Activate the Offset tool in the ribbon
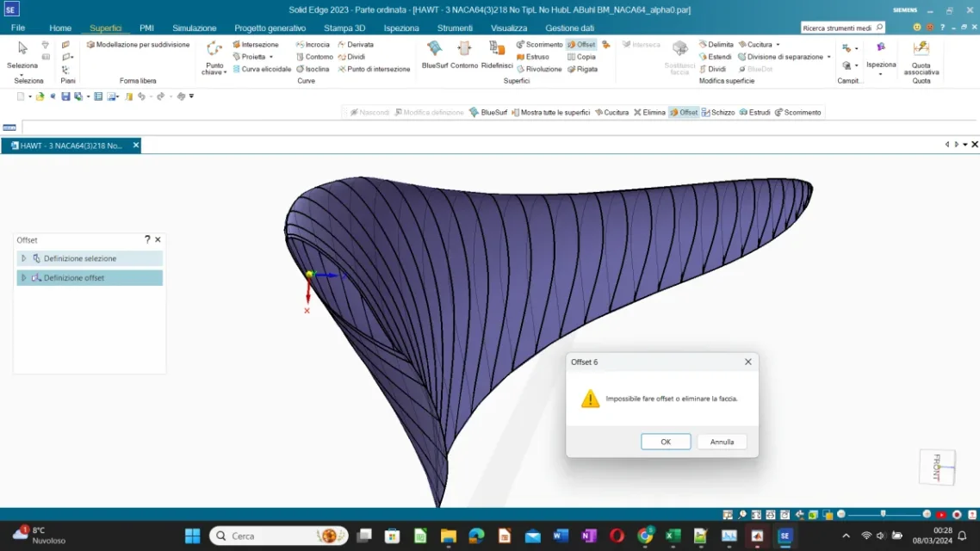Image resolution: width=980 pixels, height=551 pixels. click(581, 45)
